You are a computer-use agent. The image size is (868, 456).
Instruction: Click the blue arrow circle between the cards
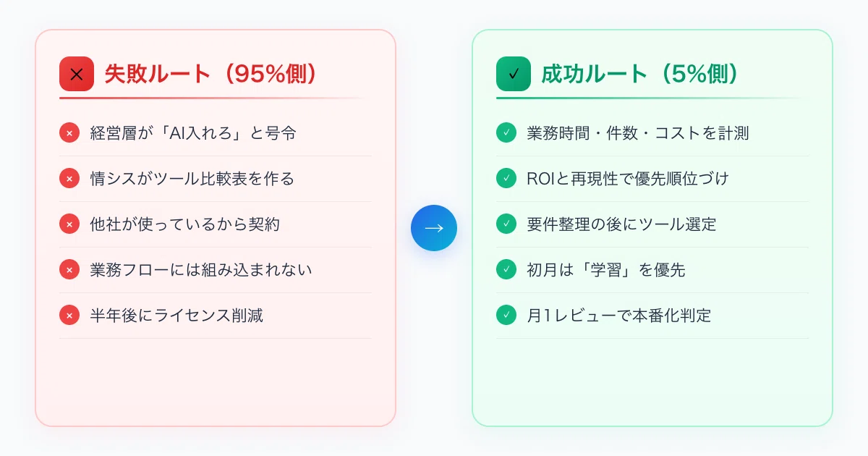click(434, 228)
